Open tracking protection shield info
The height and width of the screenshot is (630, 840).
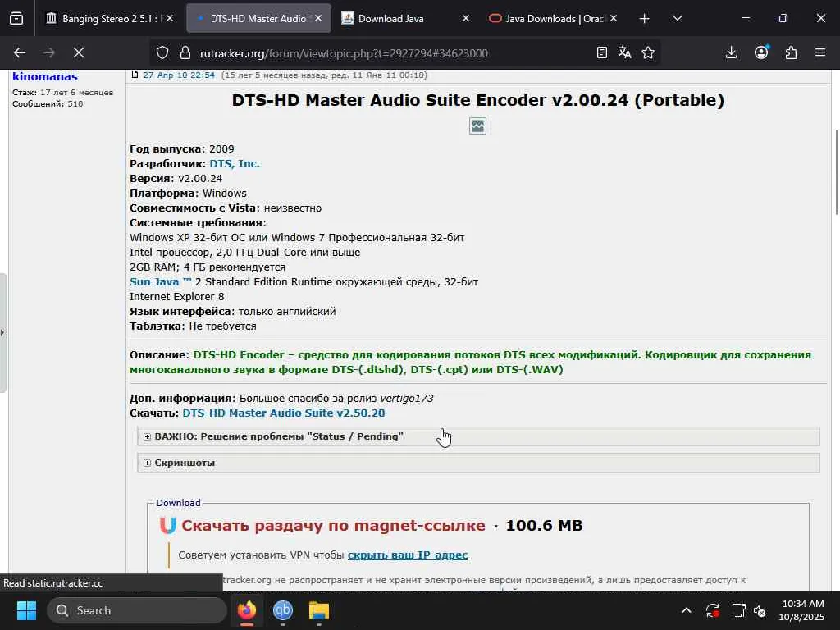click(x=162, y=52)
